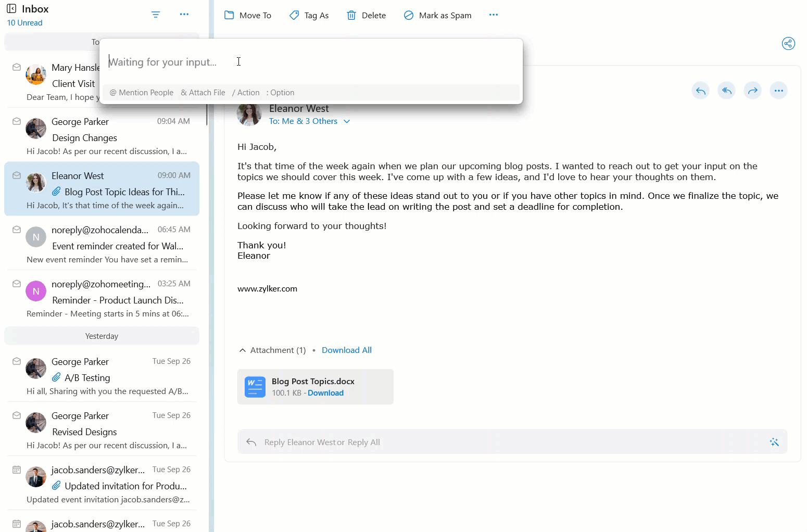Click the message list scrollbar
Viewport: 807px width, 532px height.
pyautogui.click(x=207, y=115)
